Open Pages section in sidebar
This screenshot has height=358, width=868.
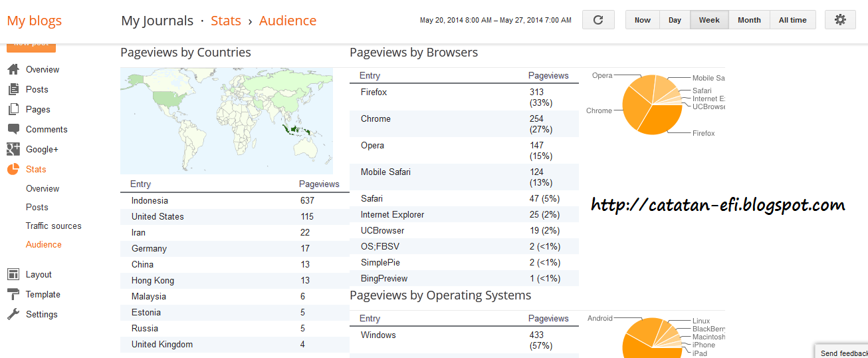(38, 109)
